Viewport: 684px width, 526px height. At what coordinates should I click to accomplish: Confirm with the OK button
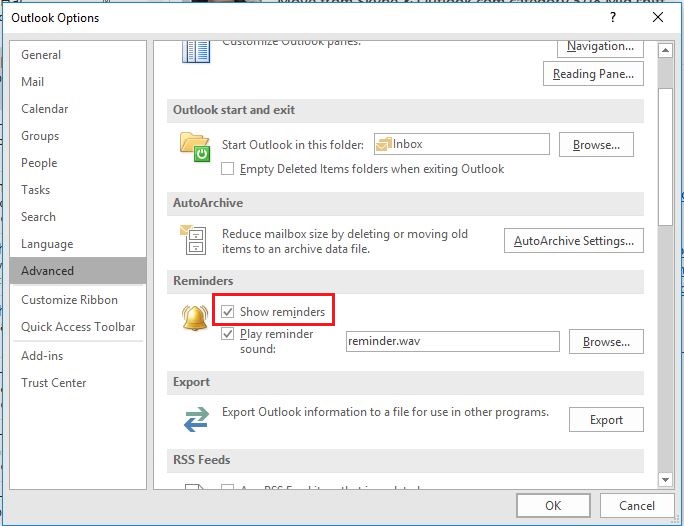click(553, 506)
